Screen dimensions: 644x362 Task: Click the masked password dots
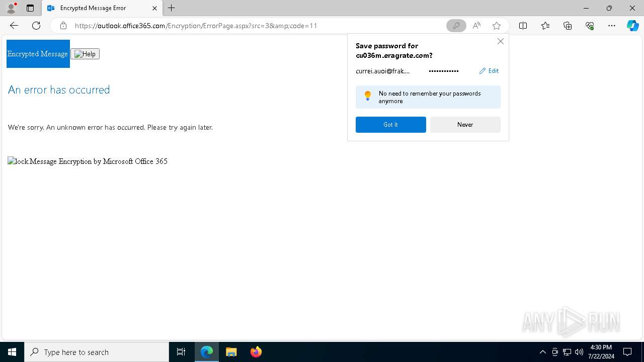click(443, 71)
